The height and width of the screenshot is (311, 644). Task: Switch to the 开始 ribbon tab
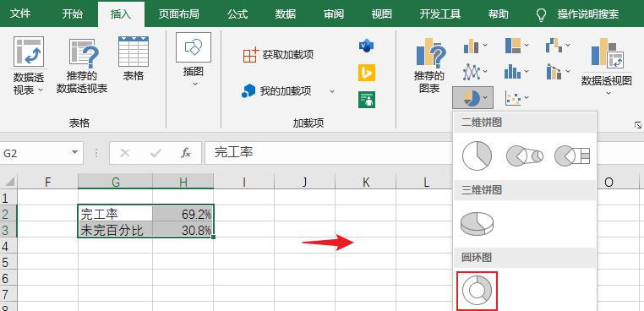[73, 14]
